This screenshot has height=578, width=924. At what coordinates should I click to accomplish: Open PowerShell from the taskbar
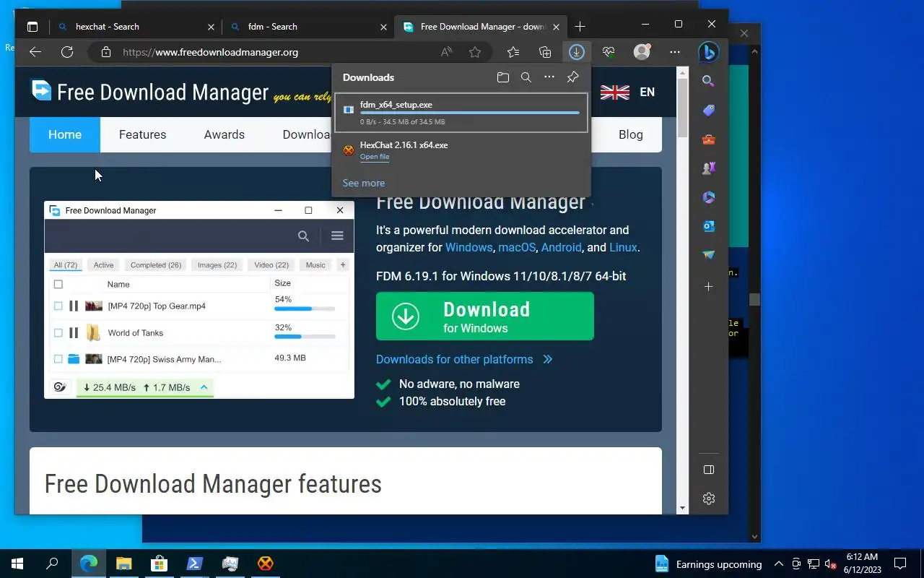click(x=195, y=564)
